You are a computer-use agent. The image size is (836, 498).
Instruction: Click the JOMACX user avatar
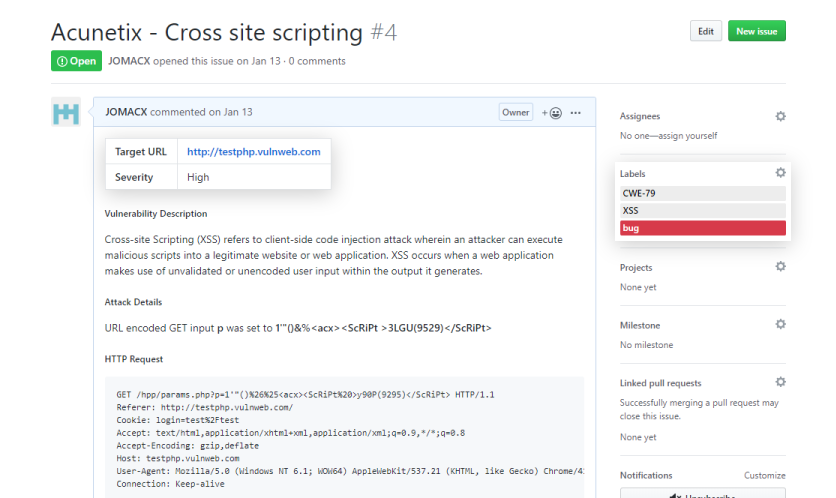tap(66, 111)
